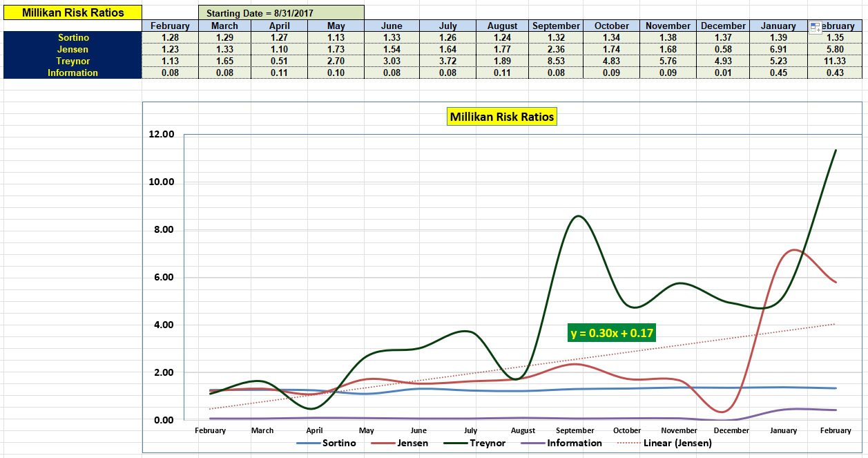Select Sortino February value 1.28
Screen dimensions: 868x458
click(x=170, y=37)
